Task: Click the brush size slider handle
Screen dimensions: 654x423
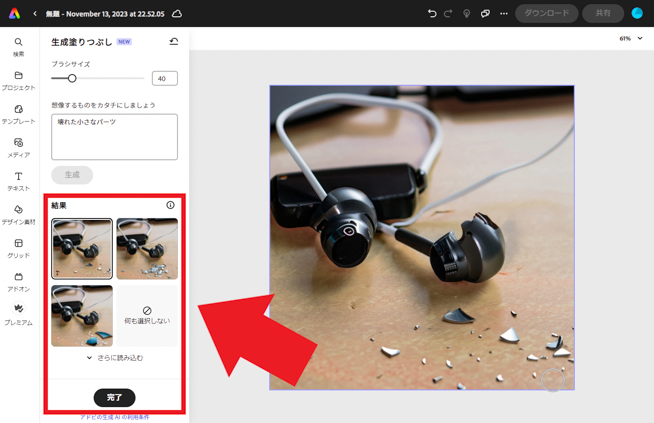Action: tap(72, 78)
